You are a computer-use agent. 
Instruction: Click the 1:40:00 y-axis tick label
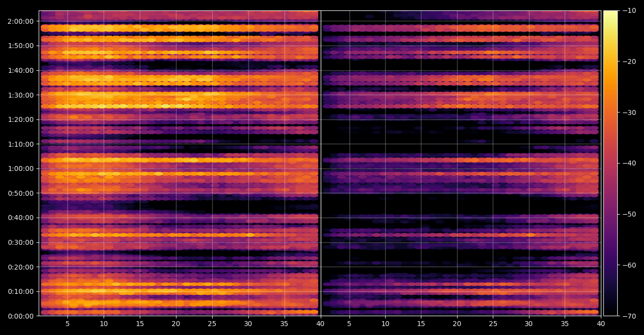[21, 70]
